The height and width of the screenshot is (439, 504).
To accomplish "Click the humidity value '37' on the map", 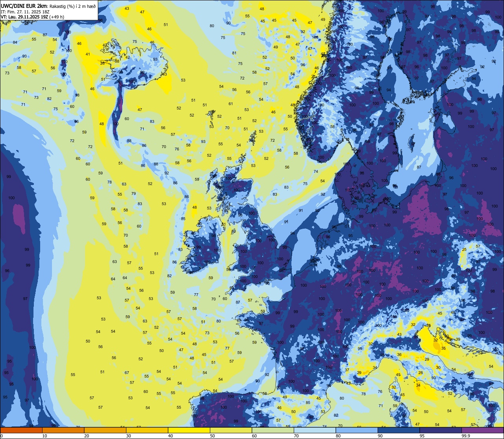I will click(347, 370).
